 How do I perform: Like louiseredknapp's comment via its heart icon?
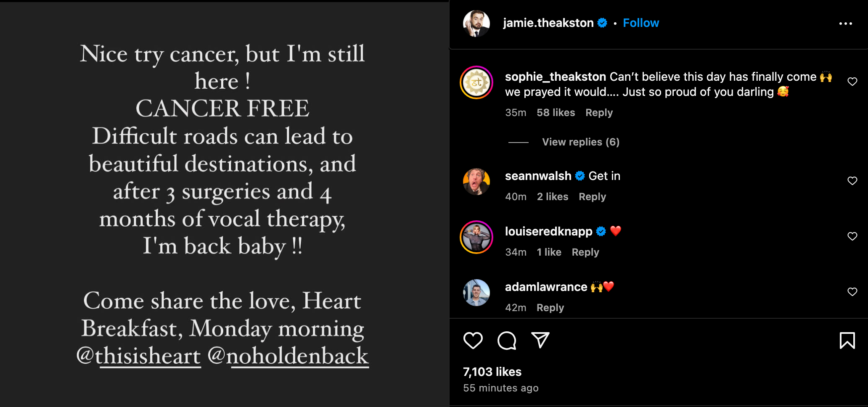tap(852, 235)
